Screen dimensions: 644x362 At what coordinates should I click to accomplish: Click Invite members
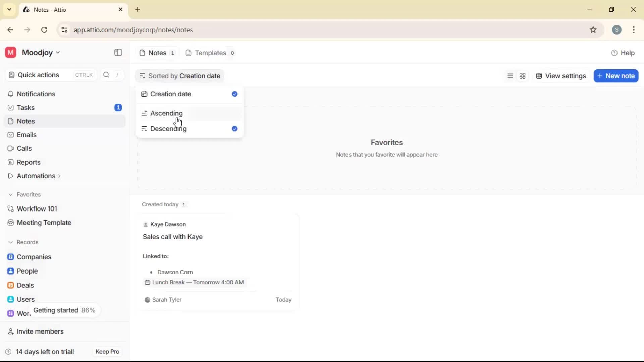40,331
